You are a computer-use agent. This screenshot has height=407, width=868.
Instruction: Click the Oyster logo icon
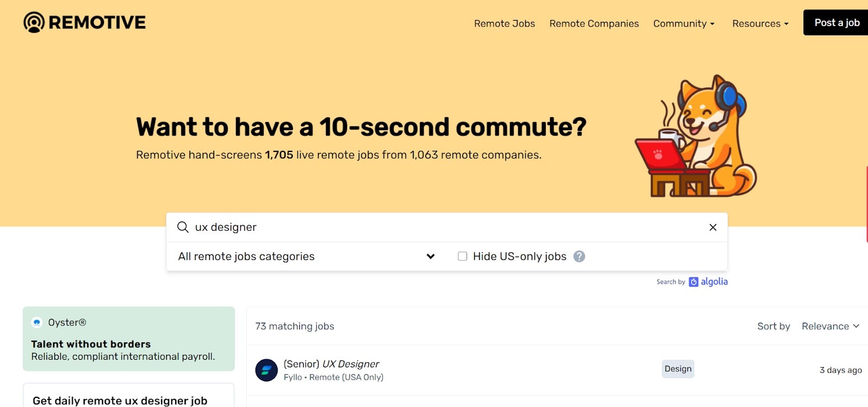tap(37, 322)
